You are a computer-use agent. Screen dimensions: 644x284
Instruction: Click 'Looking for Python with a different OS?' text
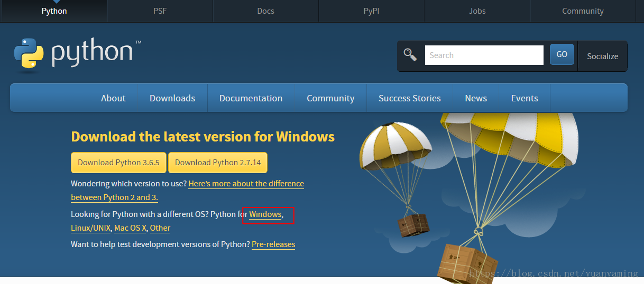[x=140, y=214]
